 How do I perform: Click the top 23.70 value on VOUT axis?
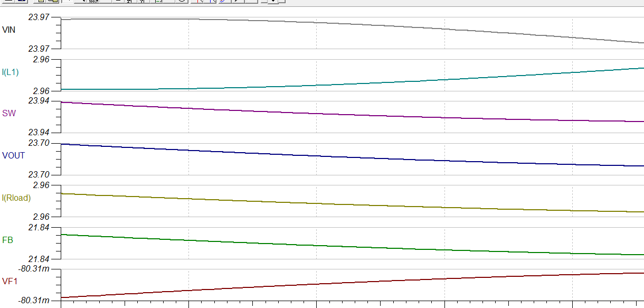coord(39,143)
